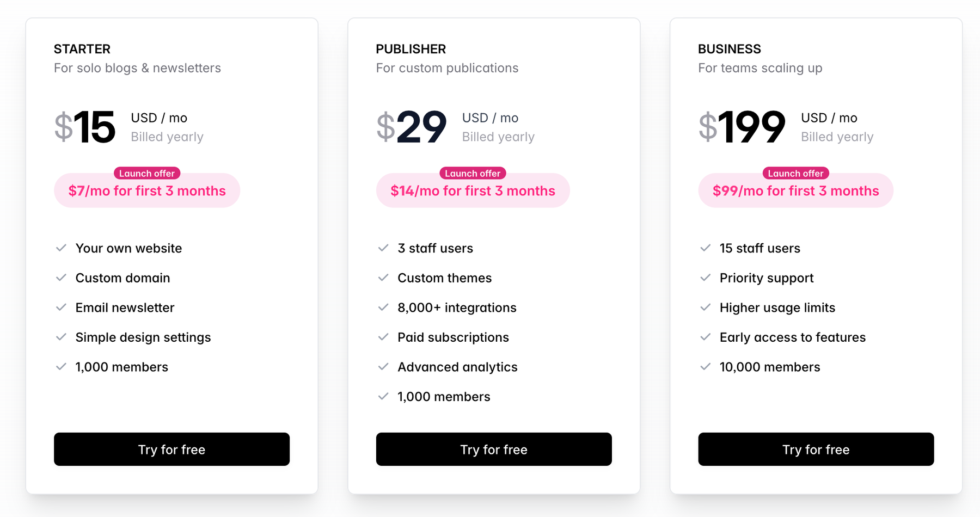Select the $14/mo launch offer pill

pos(473,192)
